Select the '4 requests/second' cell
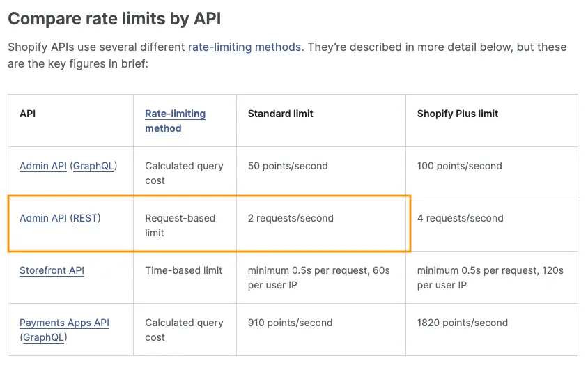Image resolution: width=588 pixels, height=370 pixels. click(x=492, y=225)
